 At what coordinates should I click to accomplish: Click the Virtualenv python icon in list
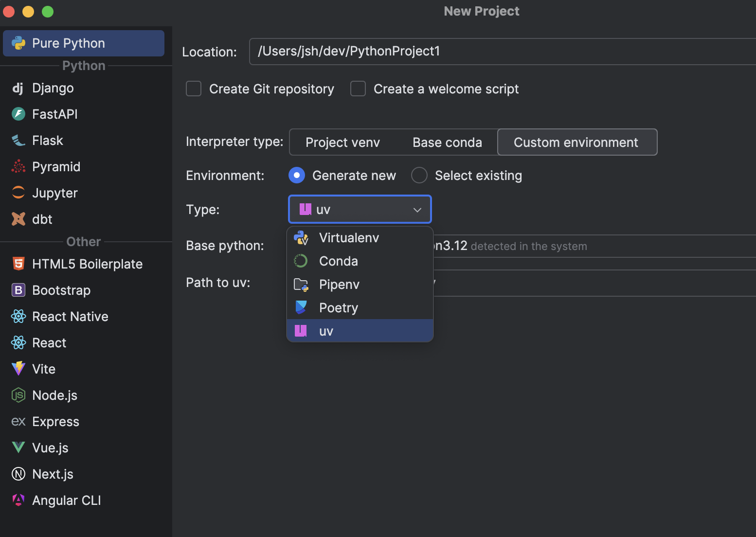coord(301,238)
